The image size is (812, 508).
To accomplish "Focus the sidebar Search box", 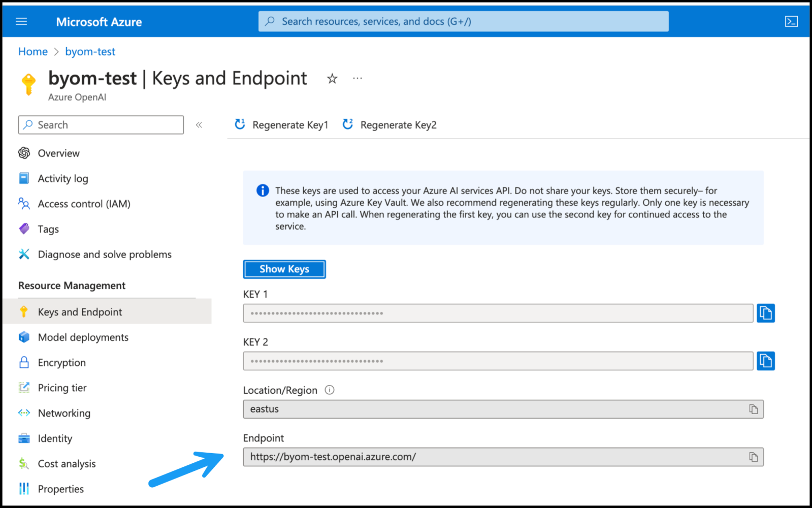I will pos(101,125).
